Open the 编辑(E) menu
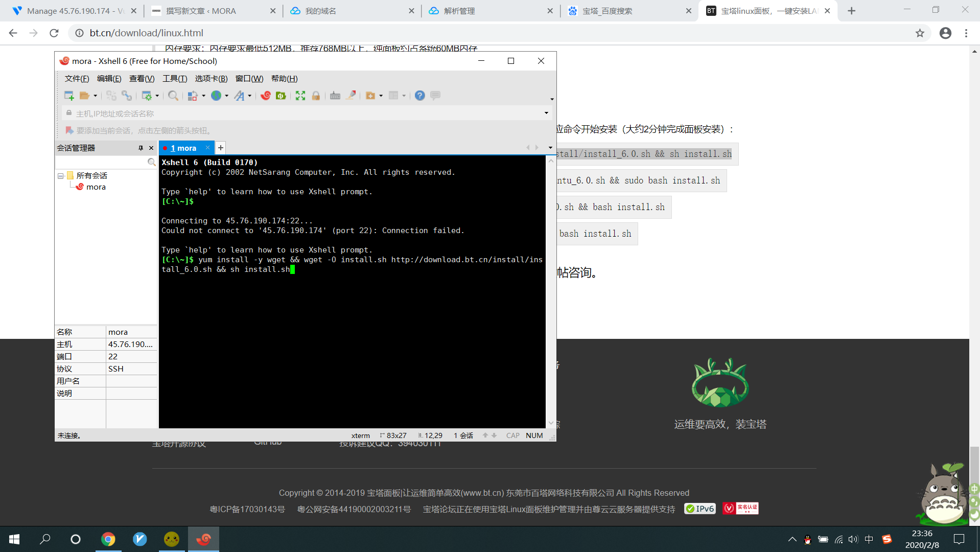The height and width of the screenshot is (552, 980). tap(109, 79)
